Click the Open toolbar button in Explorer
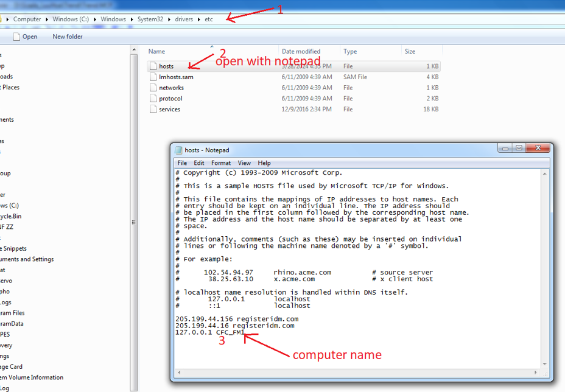The height and width of the screenshot is (392, 565). coord(25,37)
